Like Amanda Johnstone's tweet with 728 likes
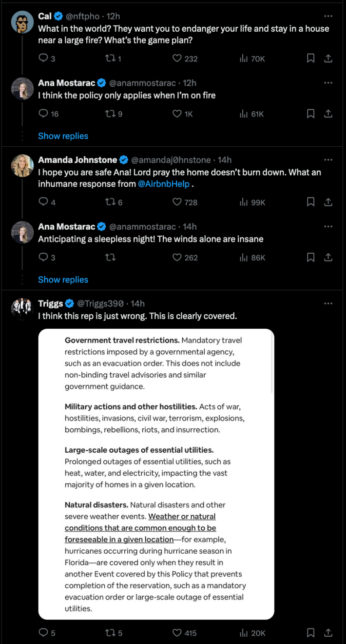 [176, 202]
